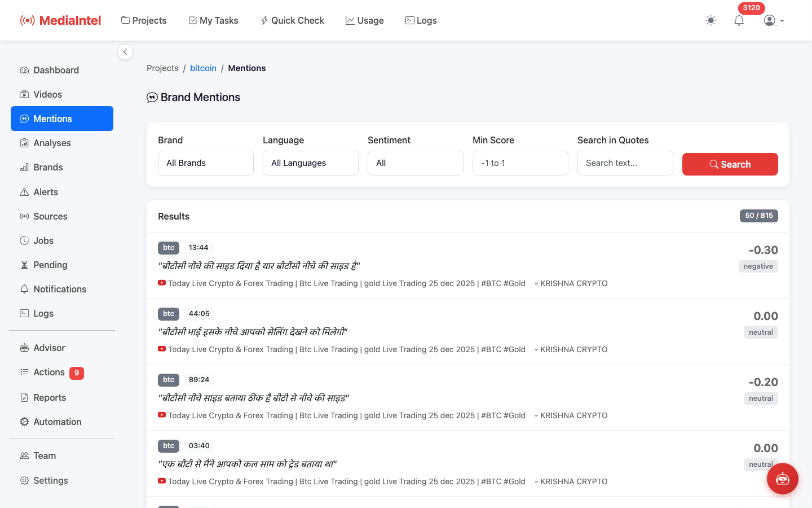This screenshot has height=508, width=812.
Task: Focus the Search in Quotes text box
Action: pyautogui.click(x=625, y=163)
